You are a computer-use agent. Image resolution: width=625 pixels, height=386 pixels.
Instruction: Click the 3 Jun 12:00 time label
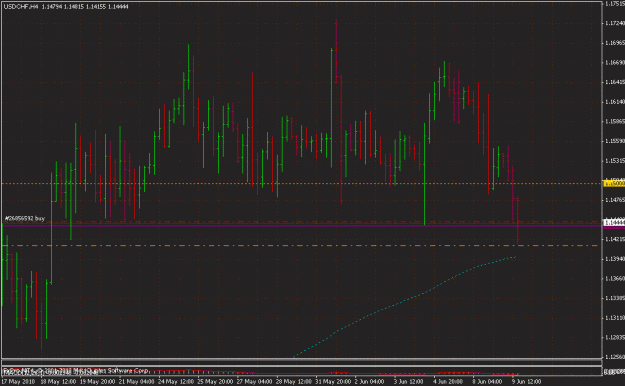pos(409,382)
